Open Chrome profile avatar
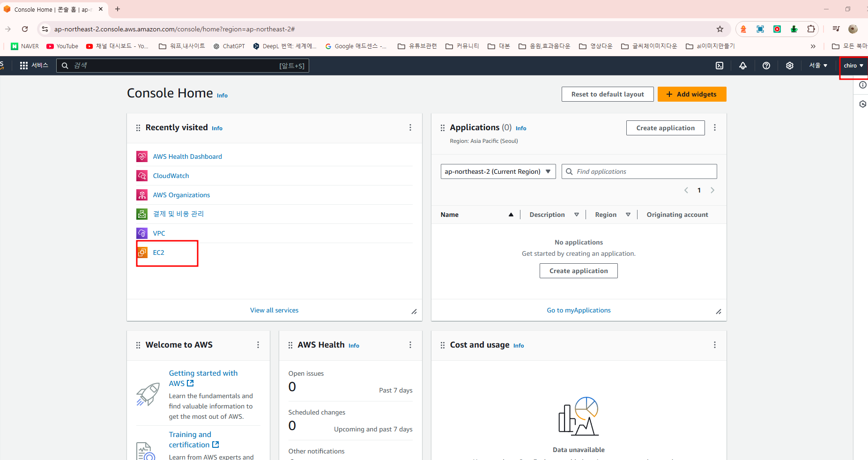Viewport: 868px width, 460px height. pyautogui.click(x=853, y=29)
